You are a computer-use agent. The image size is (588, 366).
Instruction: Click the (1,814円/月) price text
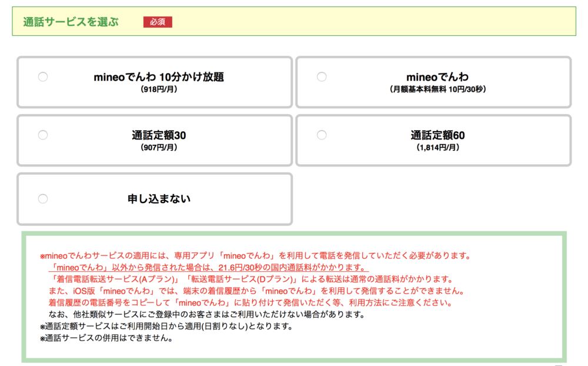pos(437,148)
